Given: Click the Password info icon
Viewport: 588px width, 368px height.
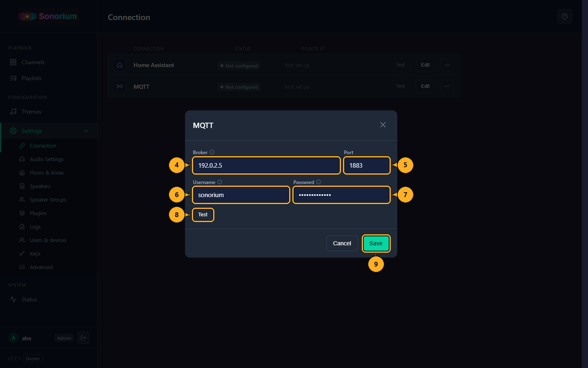Looking at the screenshot, I should (x=318, y=182).
